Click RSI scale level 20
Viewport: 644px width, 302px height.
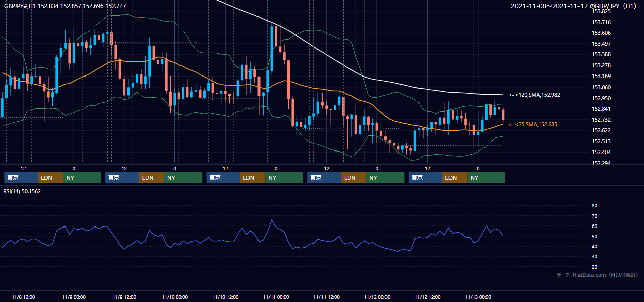pyautogui.click(x=594, y=267)
